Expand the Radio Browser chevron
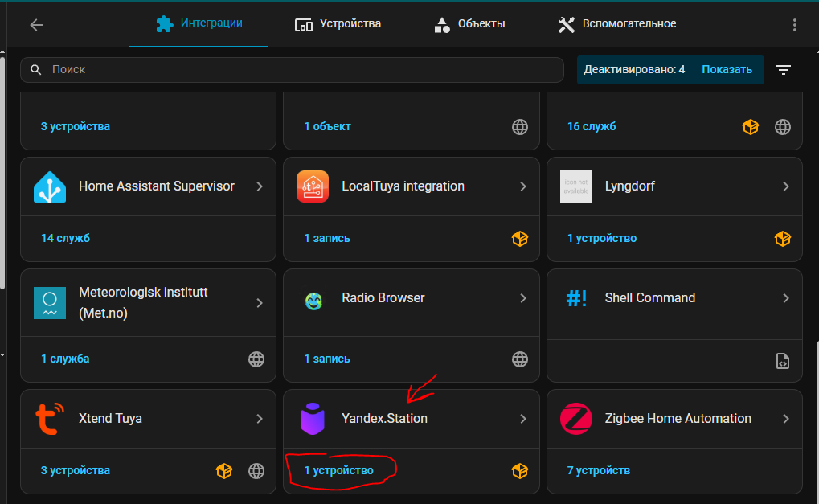819x504 pixels. pyautogui.click(x=523, y=298)
